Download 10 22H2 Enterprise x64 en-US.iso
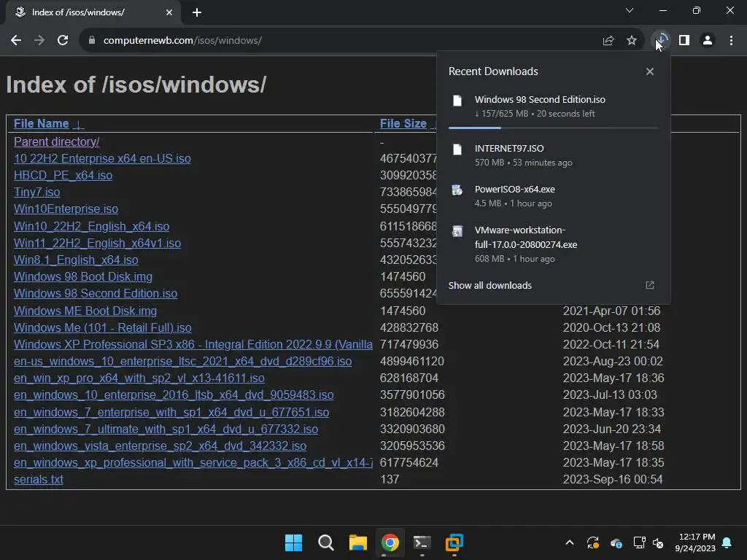Image resolution: width=747 pixels, height=560 pixels. 102,158
